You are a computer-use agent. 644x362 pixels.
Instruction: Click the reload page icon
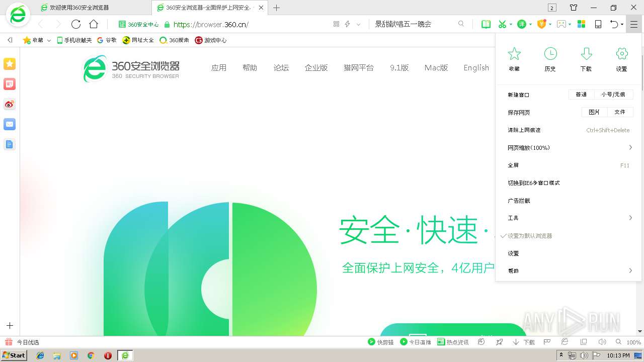(76, 24)
